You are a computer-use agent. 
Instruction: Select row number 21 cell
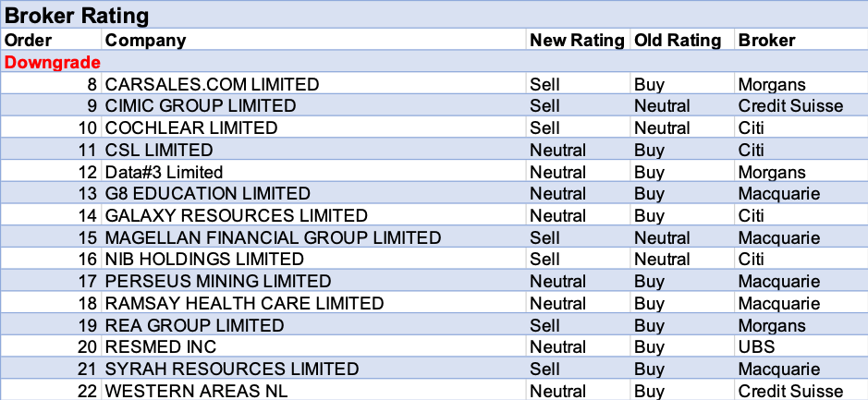(87, 369)
